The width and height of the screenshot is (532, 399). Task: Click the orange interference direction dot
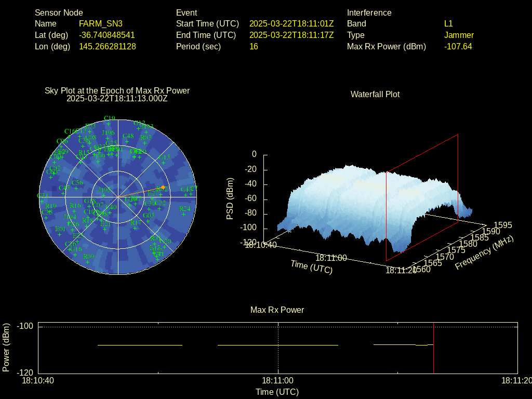tap(163, 187)
